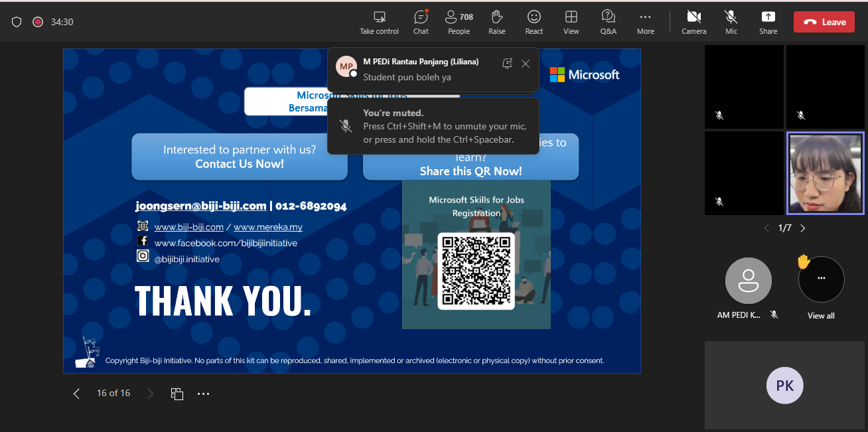Expand the More options menu
This screenshot has width=868, height=432.
(645, 21)
